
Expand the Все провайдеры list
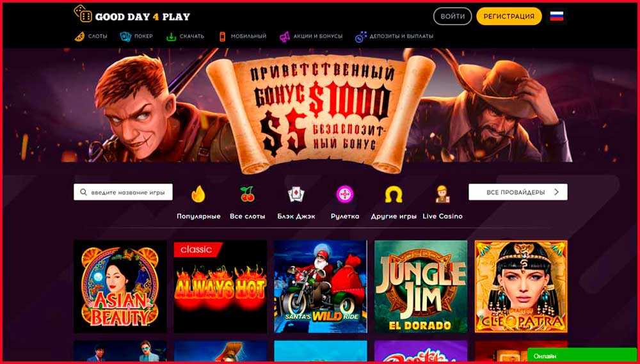518,192
